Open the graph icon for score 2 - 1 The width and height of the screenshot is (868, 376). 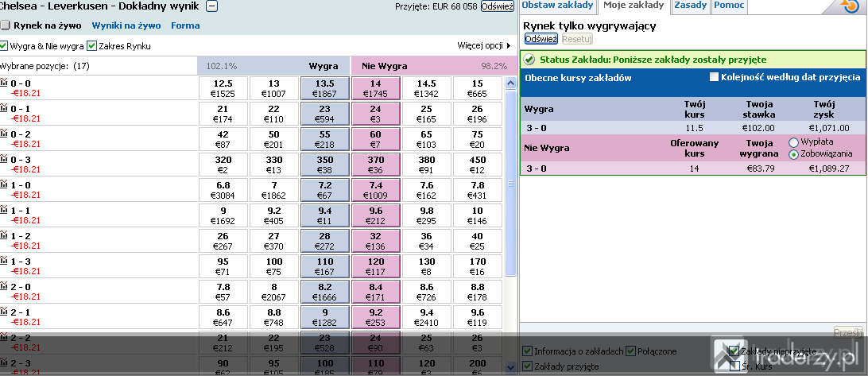(4, 312)
